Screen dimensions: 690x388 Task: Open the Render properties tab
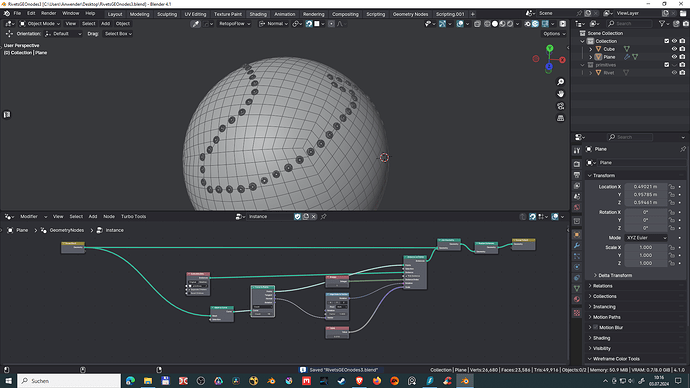[577, 164]
